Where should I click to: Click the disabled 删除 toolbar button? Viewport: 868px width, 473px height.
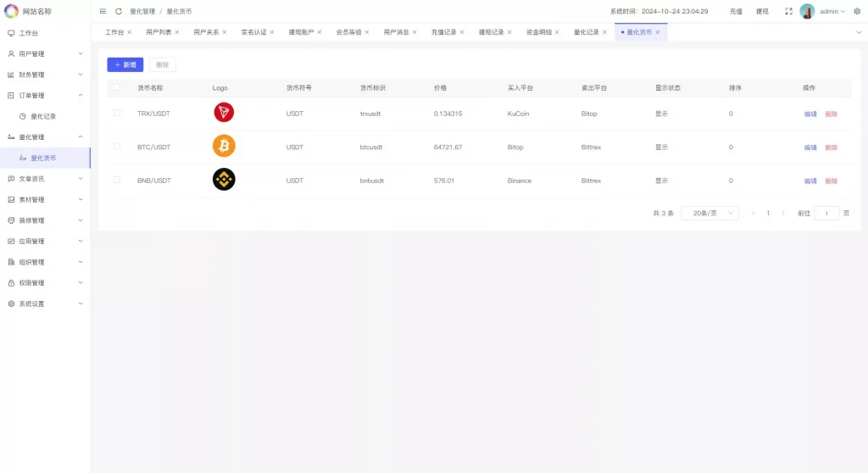162,64
